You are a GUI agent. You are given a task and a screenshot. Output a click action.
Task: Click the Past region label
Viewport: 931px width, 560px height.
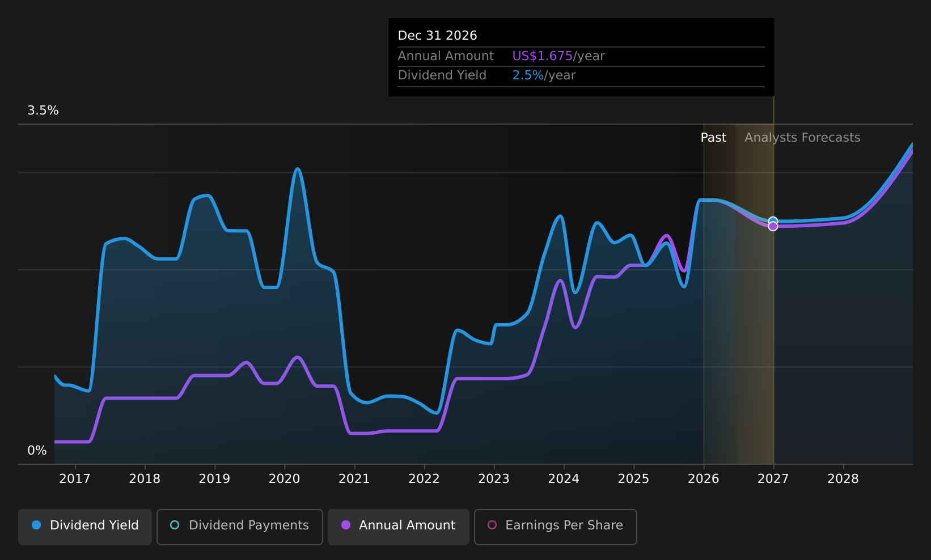point(713,138)
